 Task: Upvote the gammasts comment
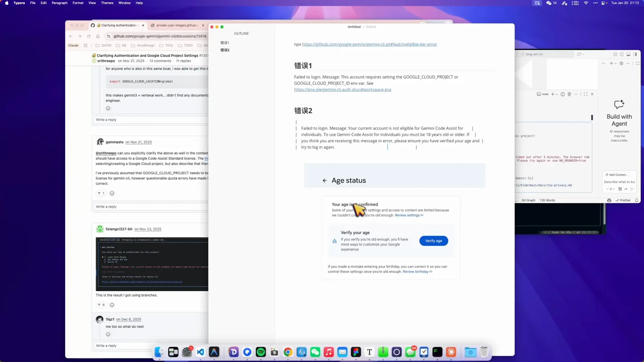(x=101, y=193)
